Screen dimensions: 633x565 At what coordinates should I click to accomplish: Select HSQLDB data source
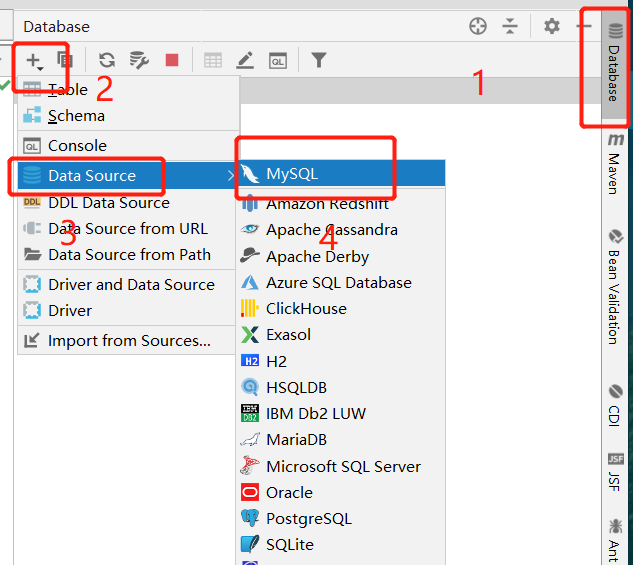(x=341, y=387)
